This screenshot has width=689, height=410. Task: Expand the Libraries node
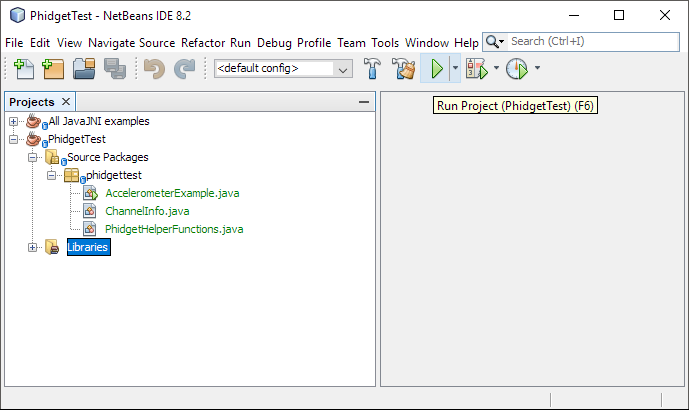[x=33, y=247]
